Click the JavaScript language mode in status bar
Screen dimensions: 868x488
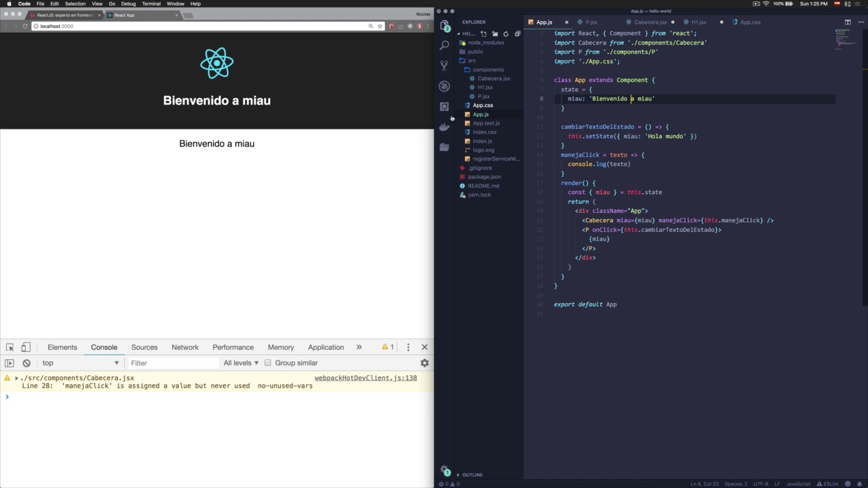point(798,484)
